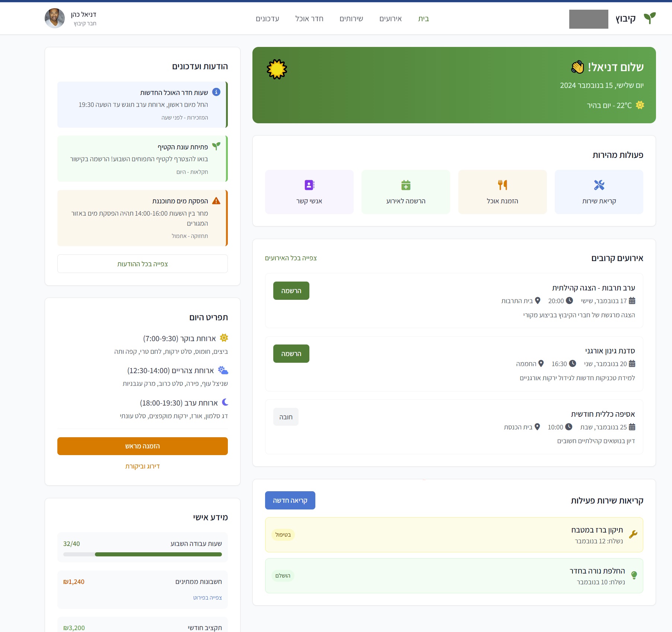The image size is (672, 632).
Task: Go to the שירותים navigation tab
Action: (x=351, y=19)
